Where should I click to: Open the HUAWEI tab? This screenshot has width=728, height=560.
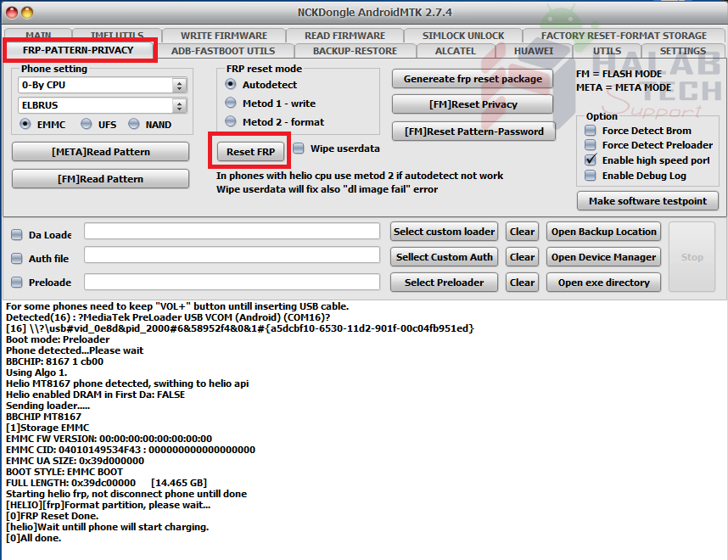[534, 51]
